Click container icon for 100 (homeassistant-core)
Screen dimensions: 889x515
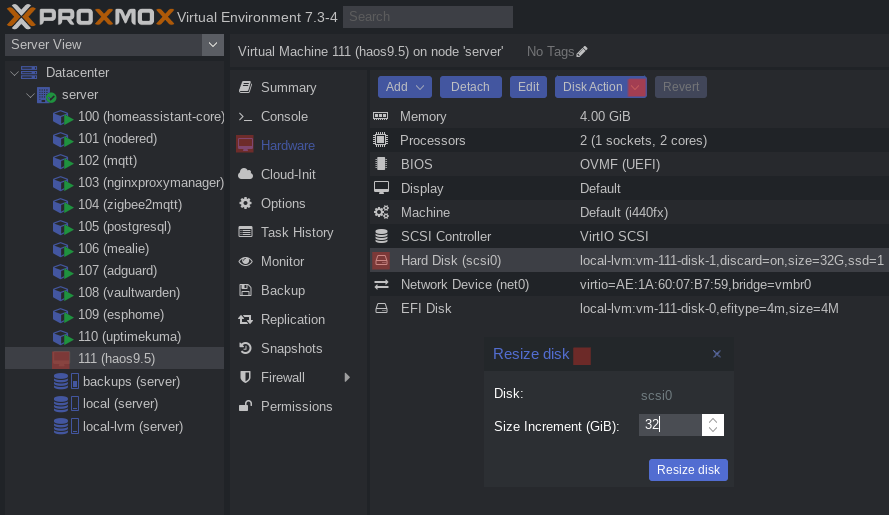pyautogui.click(x=62, y=117)
